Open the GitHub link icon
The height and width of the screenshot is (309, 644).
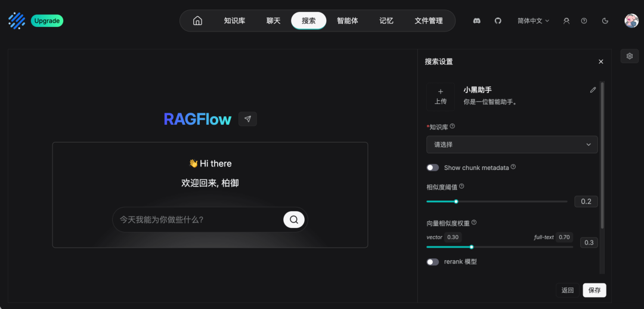click(498, 20)
